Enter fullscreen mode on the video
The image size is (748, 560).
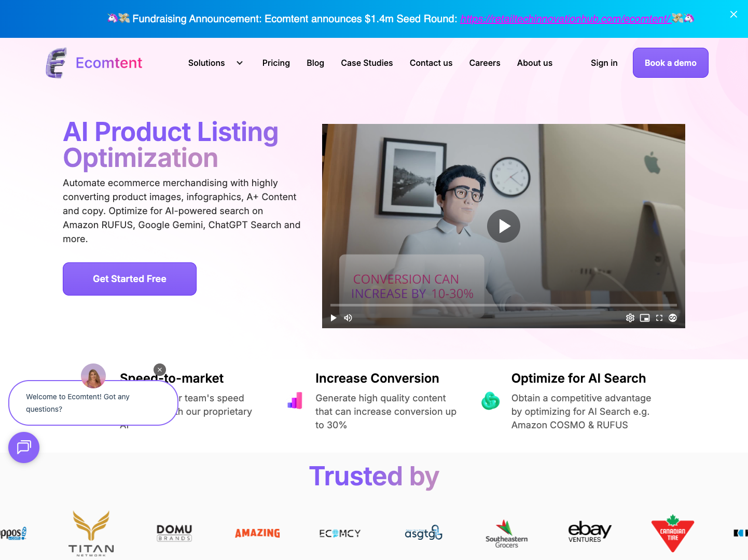(x=659, y=318)
